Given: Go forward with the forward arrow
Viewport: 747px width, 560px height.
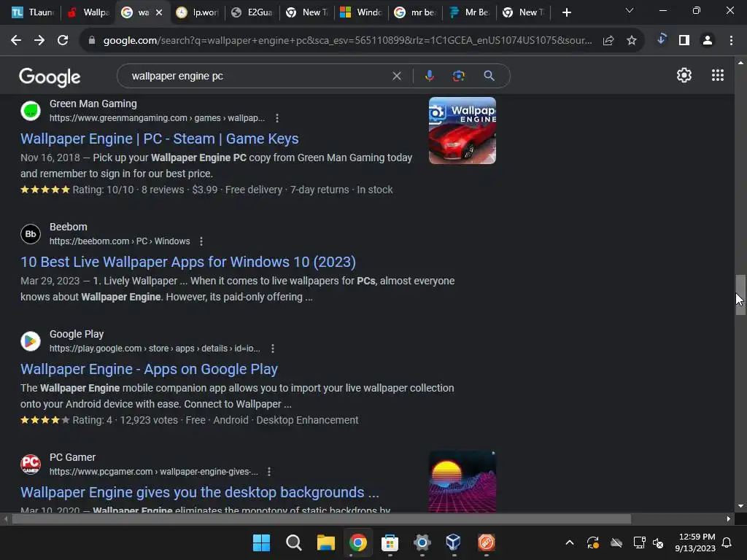Looking at the screenshot, I should [39, 41].
